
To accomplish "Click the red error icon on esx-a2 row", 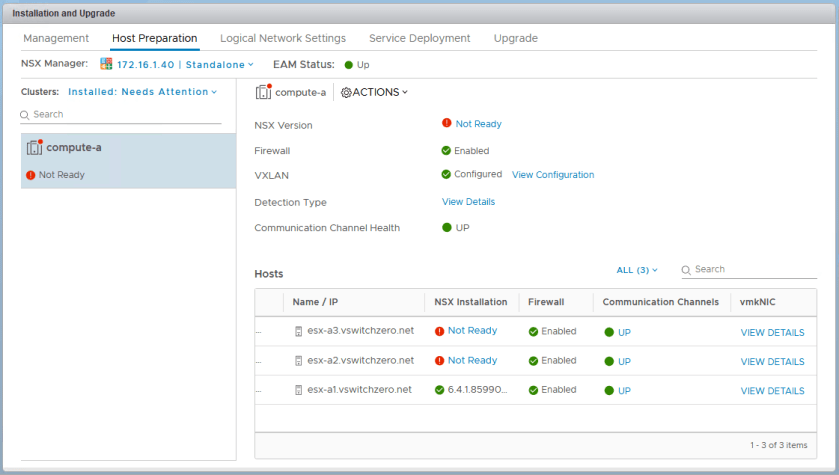I will click(x=439, y=361).
